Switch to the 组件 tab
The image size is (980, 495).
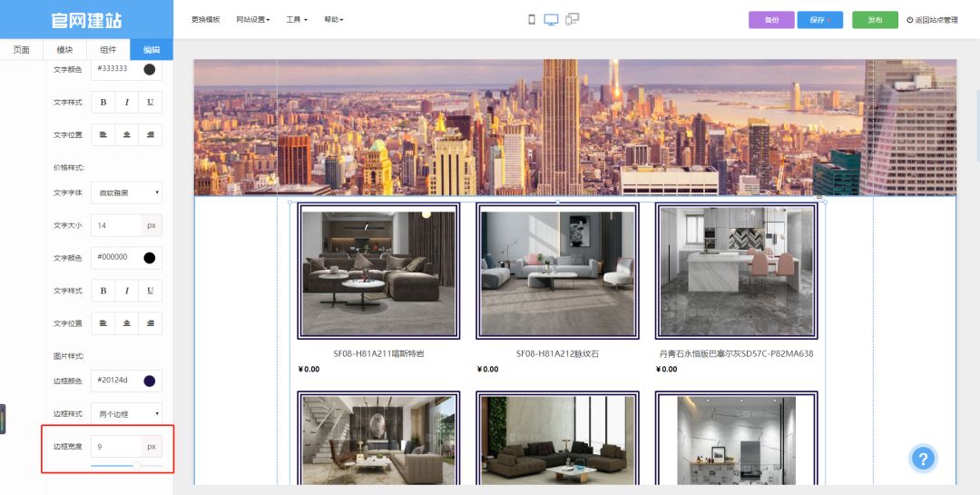click(108, 50)
